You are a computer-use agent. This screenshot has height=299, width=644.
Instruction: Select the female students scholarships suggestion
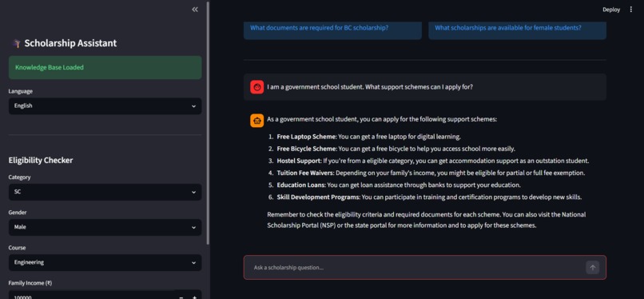[518, 30]
